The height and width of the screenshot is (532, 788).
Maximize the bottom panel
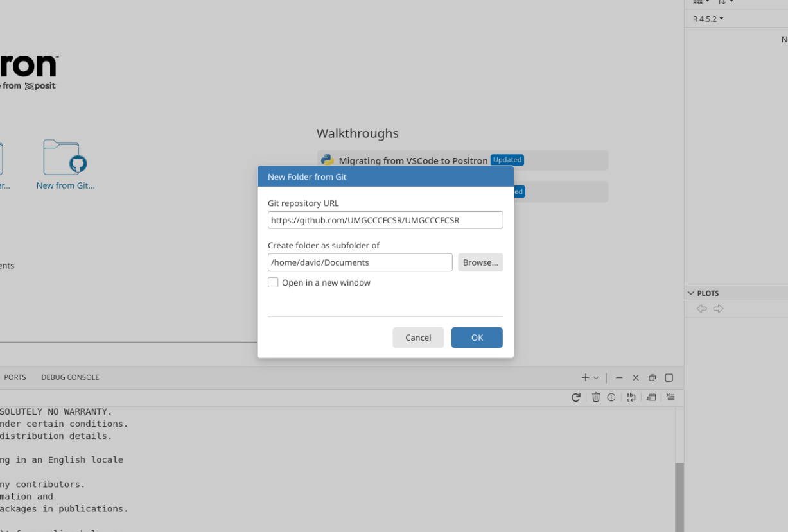pyautogui.click(x=669, y=378)
